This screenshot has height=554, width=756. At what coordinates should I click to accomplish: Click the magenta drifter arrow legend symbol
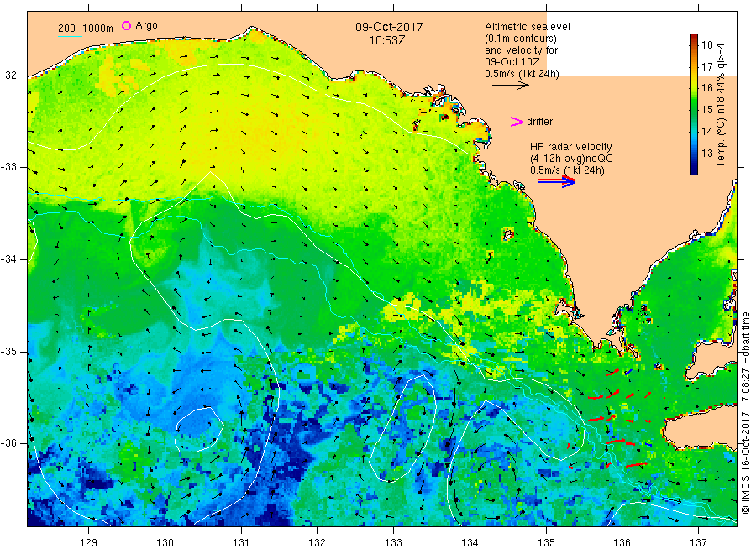point(517,122)
